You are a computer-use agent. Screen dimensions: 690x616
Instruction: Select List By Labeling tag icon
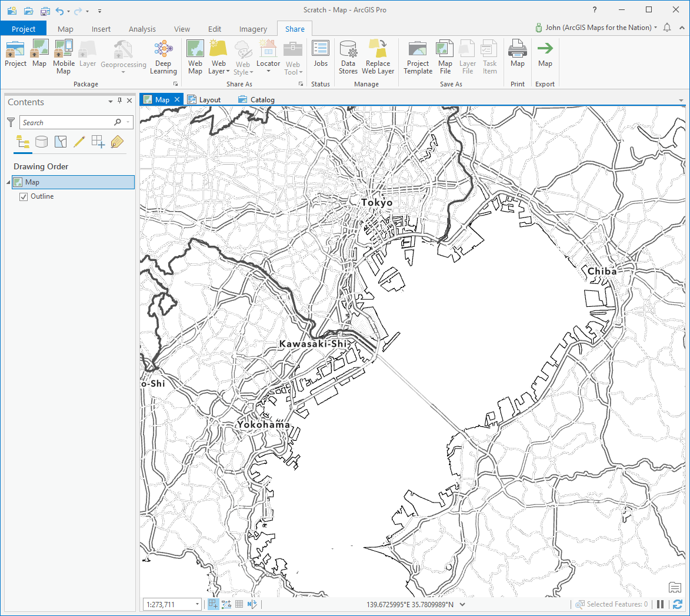[117, 142]
